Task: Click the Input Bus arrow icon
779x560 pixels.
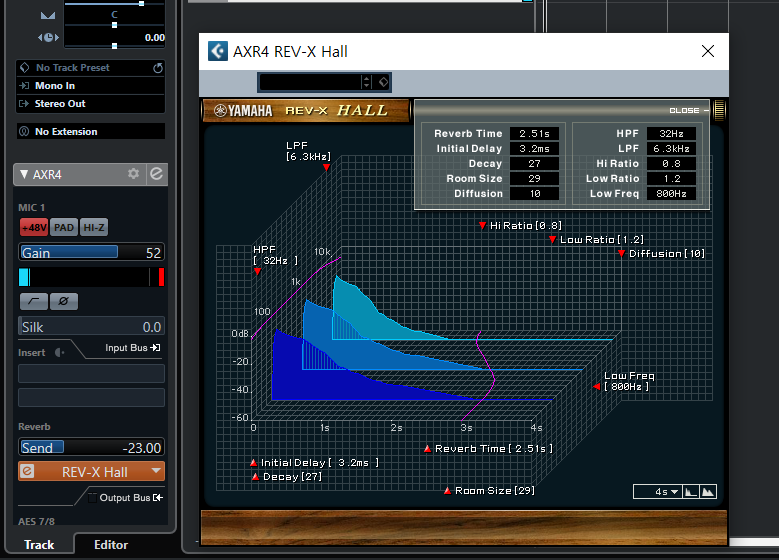Action: 156,348
